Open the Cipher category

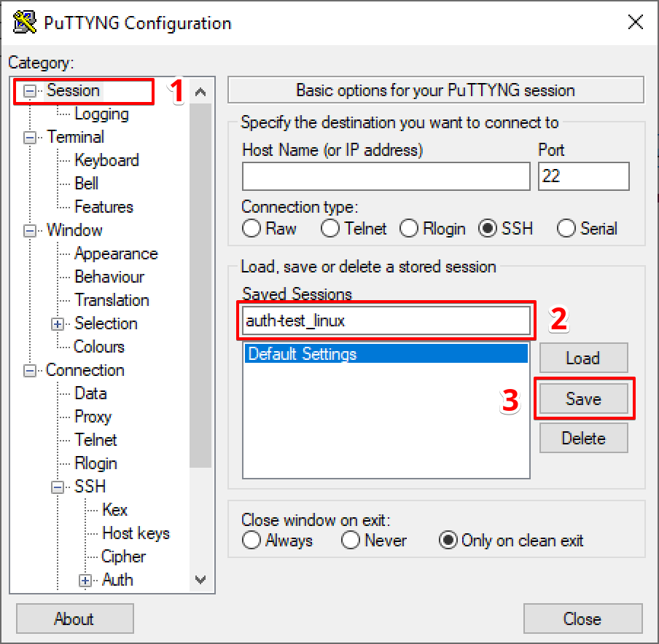tap(123, 557)
